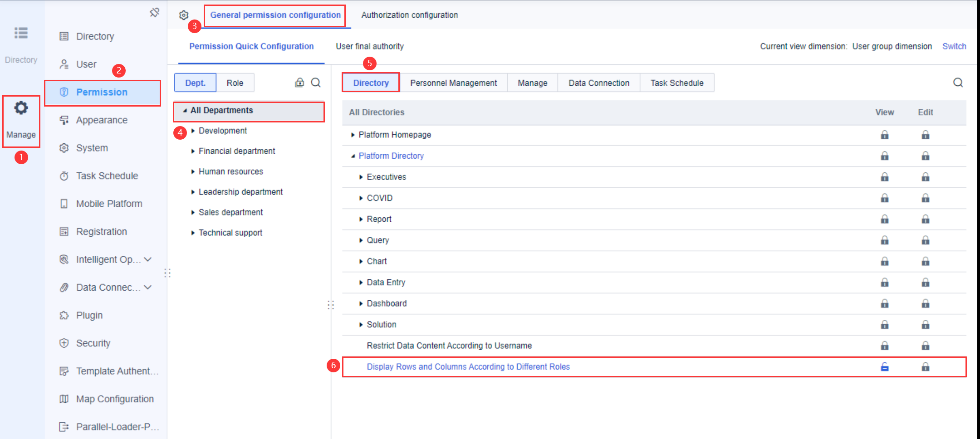Click the settings gear beside General permission configuration

(x=184, y=15)
